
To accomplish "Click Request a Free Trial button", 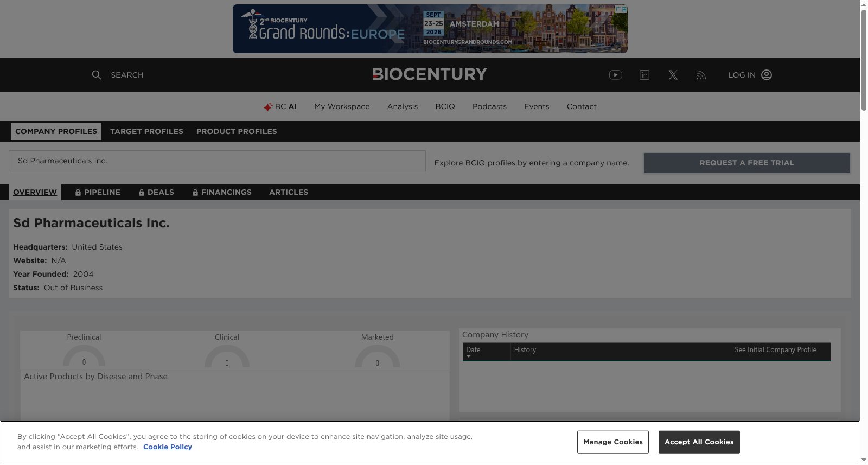I will (747, 163).
